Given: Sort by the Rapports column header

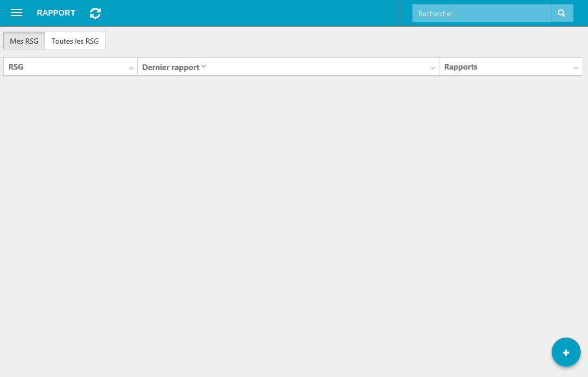Looking at the screenshot, I should coord(461,66).
